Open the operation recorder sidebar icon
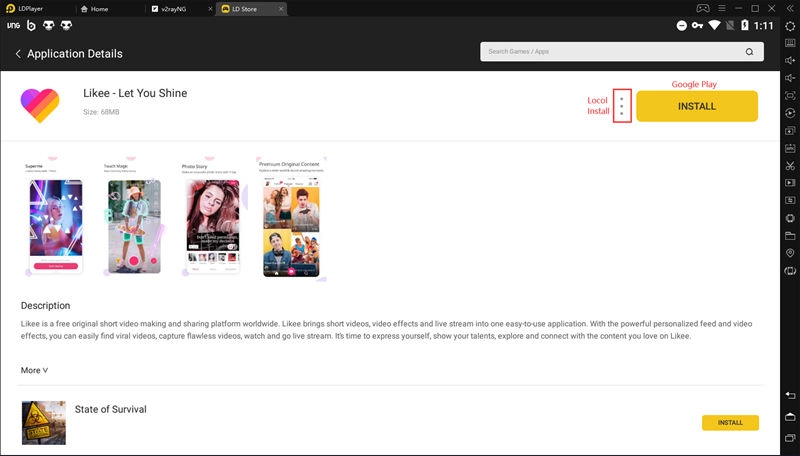The height and width of the screenshot is (456, 800). coord(790,113)
